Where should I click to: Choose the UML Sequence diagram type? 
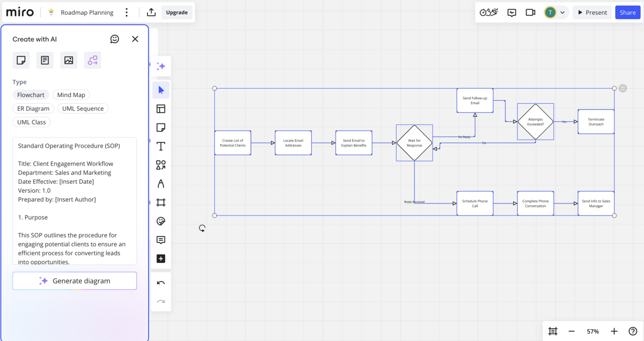click(82, 108)
